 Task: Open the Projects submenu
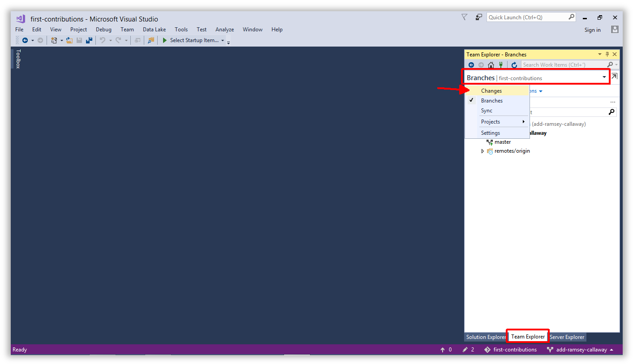click(x=497, y=122)
